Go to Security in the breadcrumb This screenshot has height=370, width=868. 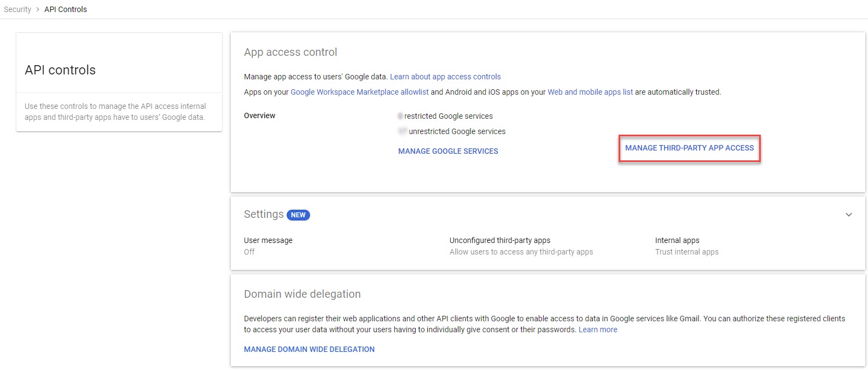pos(18,9)
